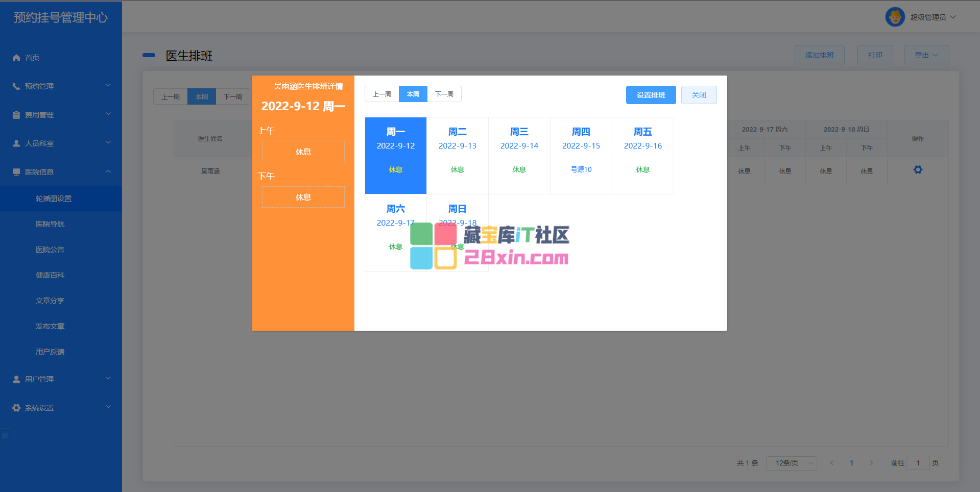This screenshot has height=492, width=980.
Task: Expand the 预约管理 menu chevron
Action: [x=108, y=86]
